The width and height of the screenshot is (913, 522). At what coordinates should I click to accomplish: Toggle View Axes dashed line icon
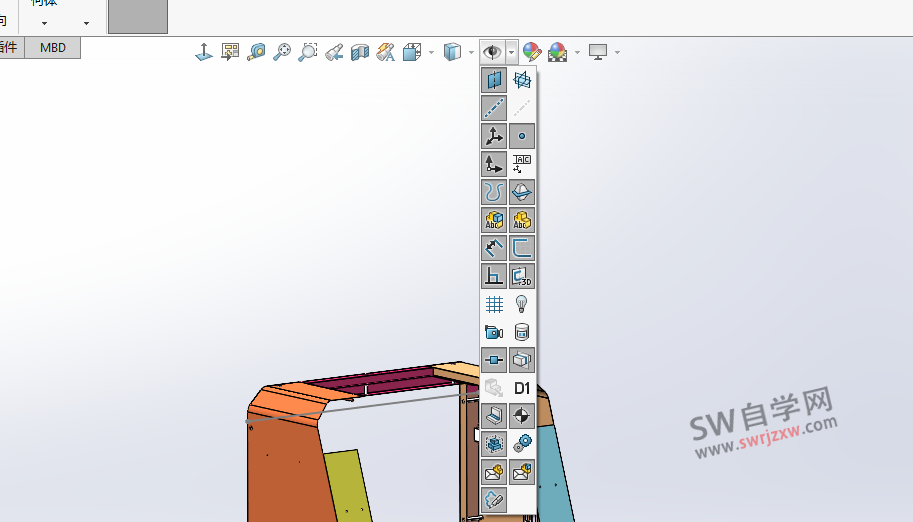tap(494, 108)
